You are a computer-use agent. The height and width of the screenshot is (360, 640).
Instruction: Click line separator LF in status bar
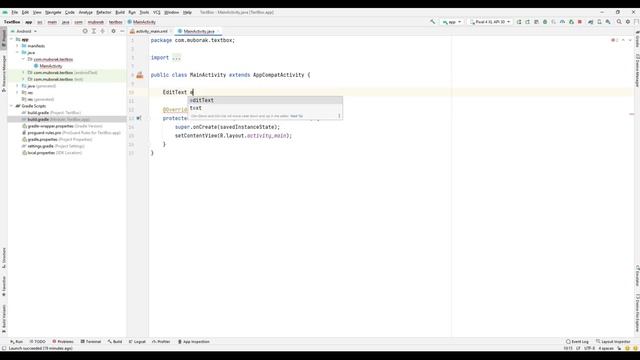[578, 348]
